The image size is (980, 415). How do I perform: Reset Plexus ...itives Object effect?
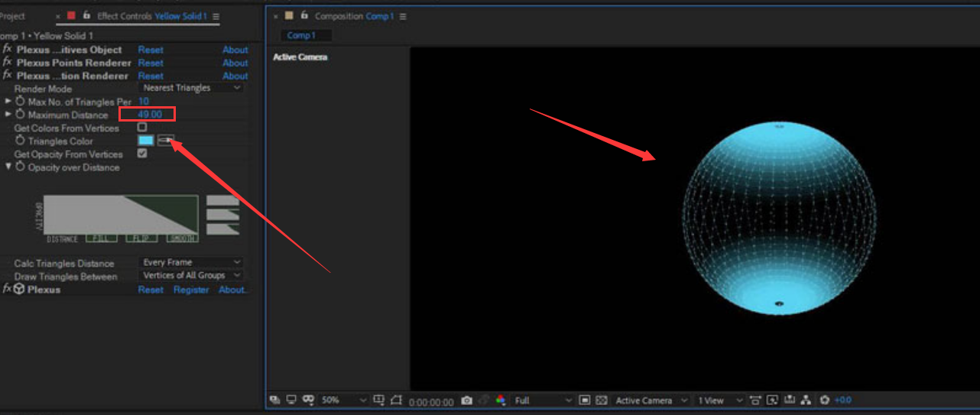pyautogui.click(x=151, y=50)
